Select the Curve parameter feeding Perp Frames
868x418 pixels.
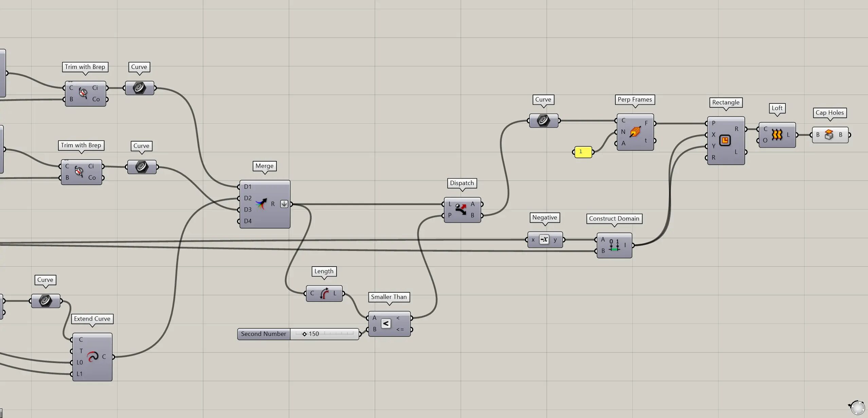click(544, 121)
